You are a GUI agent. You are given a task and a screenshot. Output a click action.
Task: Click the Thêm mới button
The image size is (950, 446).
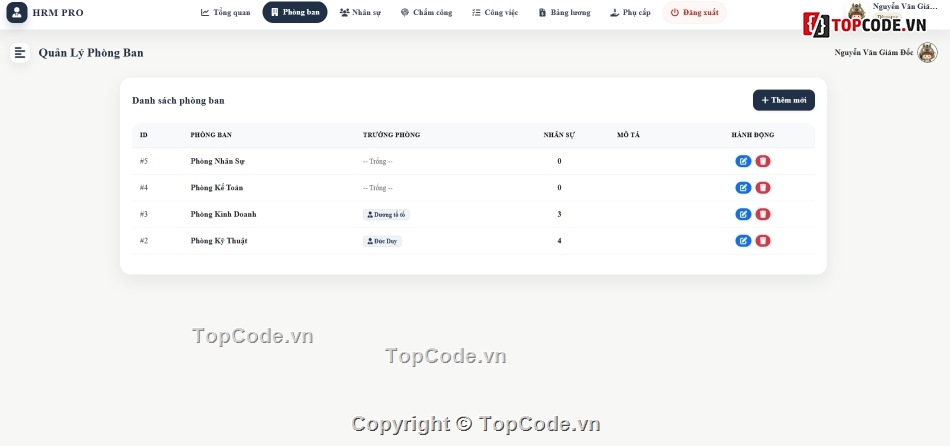(x=784, y=101)
